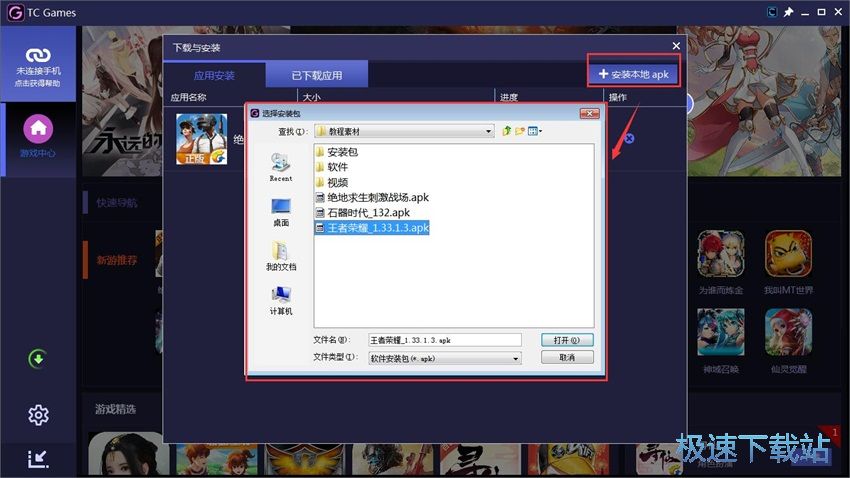Image resolution: width=850 pixels, height=478 pixels.
Task: Click the 大小 column header
Action: point(312,98)
